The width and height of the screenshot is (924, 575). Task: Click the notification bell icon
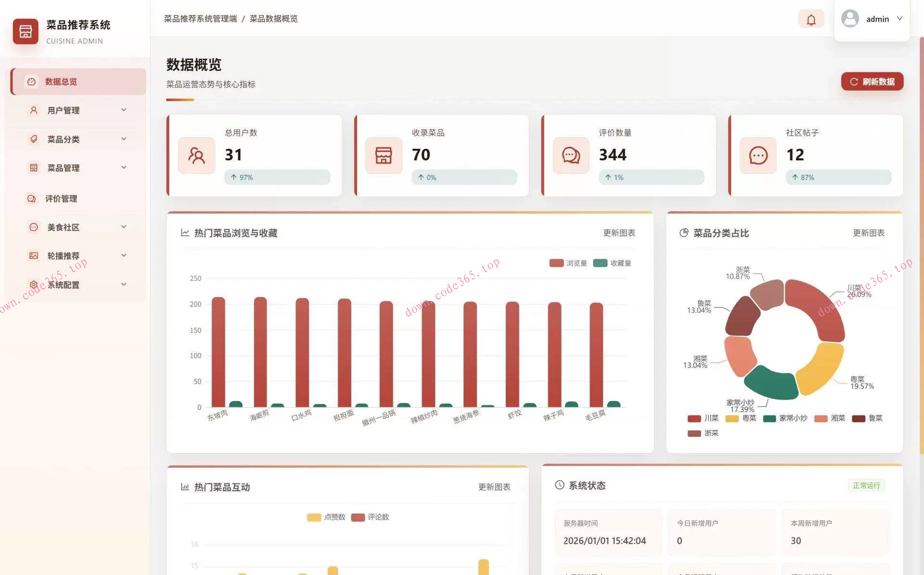click(811, 20)
